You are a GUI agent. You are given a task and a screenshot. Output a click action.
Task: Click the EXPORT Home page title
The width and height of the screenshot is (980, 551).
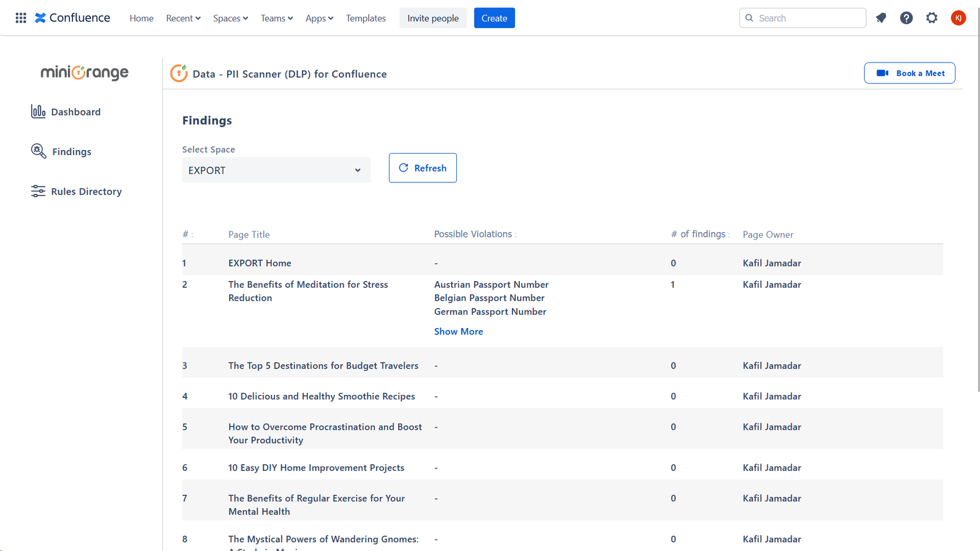pos(260,263)
